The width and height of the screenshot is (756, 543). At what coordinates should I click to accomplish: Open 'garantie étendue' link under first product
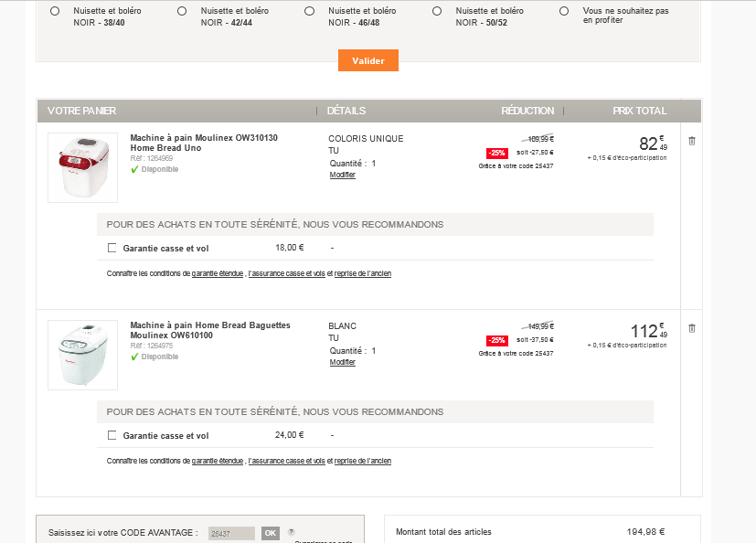[x=218, y=273]
